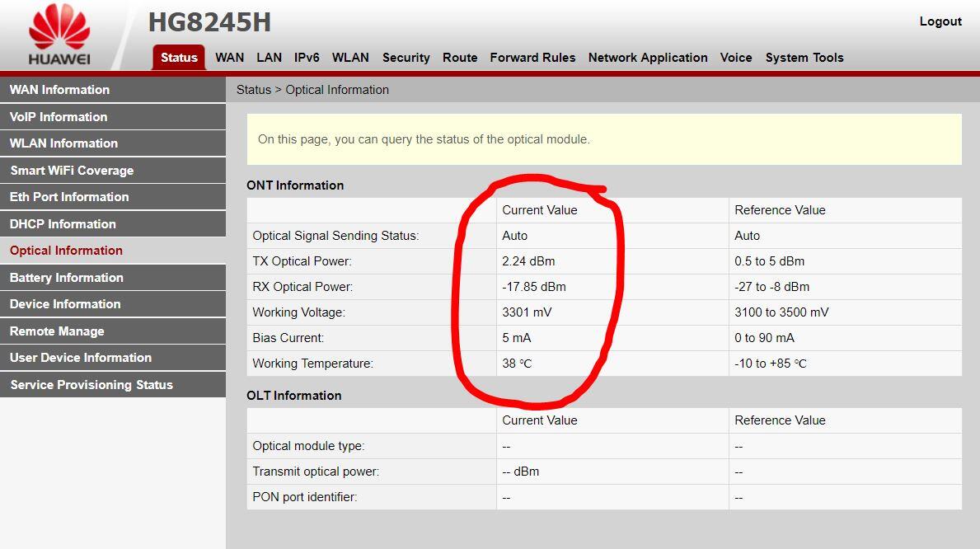The height and width of the screenshot is (549, 980).
Task: Open DHCP Information page
Action: click(x=112, y=224)
